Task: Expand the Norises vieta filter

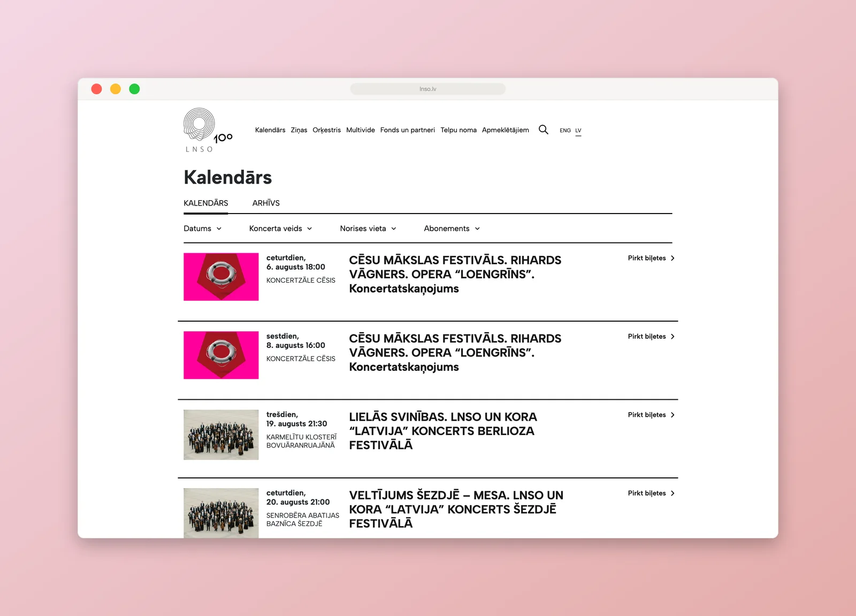Action: (368, 229)
